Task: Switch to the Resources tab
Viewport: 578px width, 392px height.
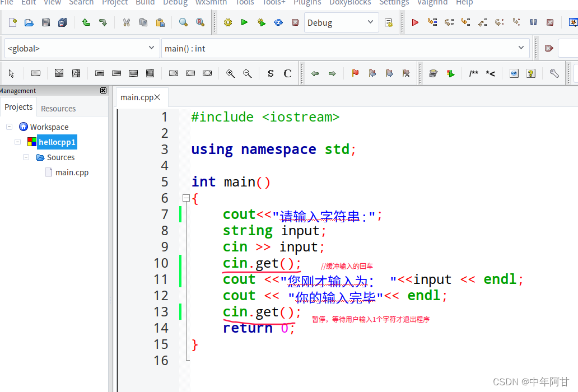Action: click(58, 108)
